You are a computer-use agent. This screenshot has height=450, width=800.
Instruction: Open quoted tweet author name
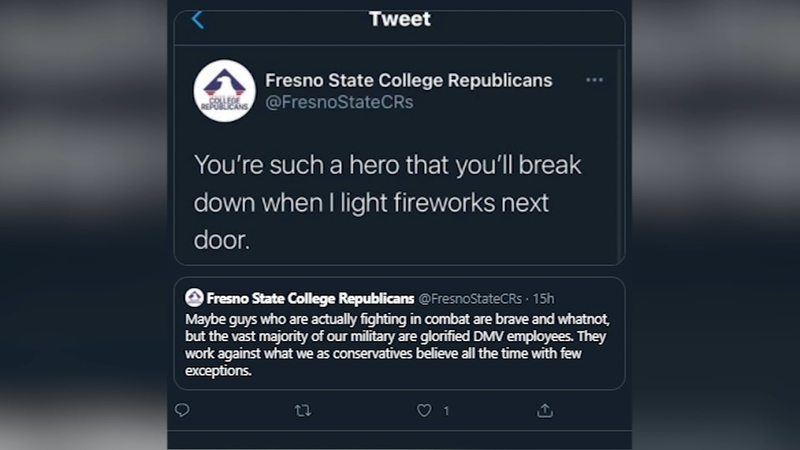click(310, 298)
